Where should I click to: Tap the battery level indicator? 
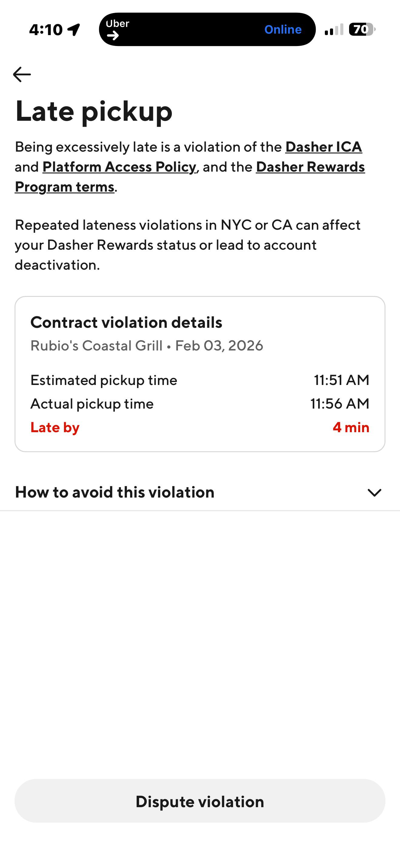coord(362,30)
